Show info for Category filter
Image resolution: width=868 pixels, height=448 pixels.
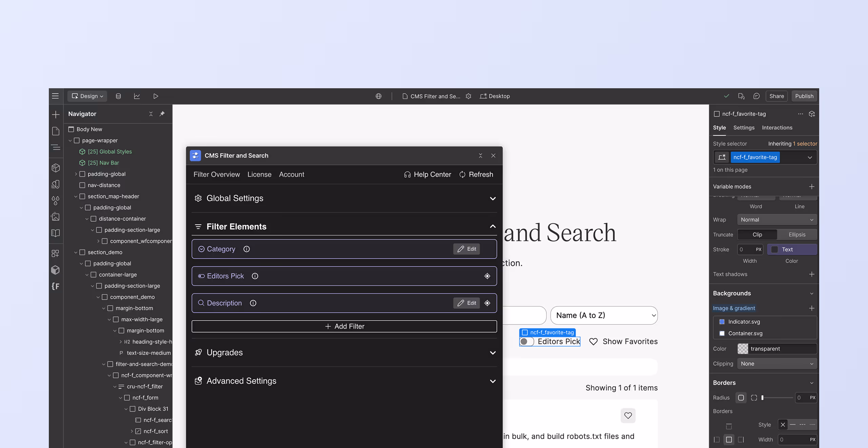(246, 249)
